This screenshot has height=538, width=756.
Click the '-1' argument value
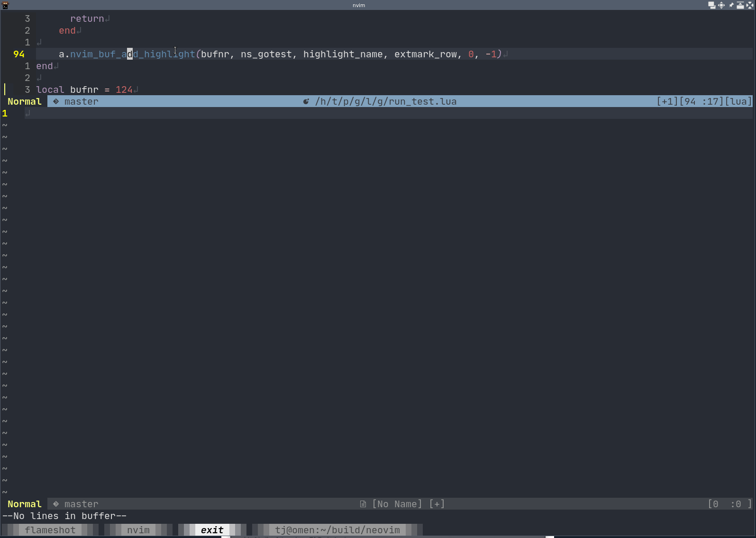pyautogui.click(x=491, y=54)
